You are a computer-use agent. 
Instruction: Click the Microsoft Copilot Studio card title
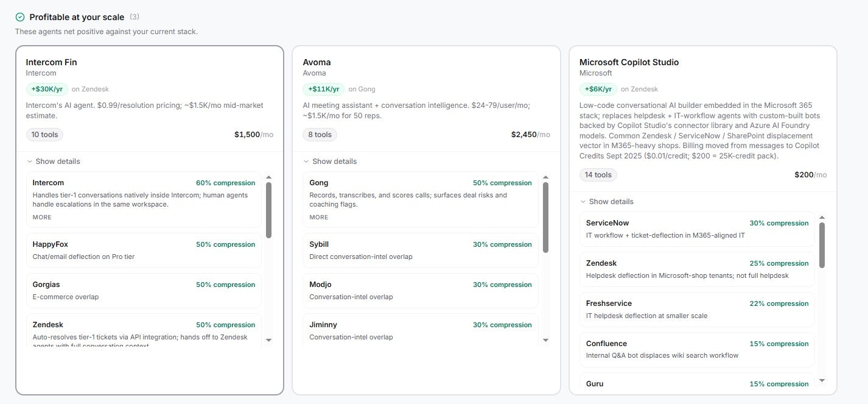[629, 62]
